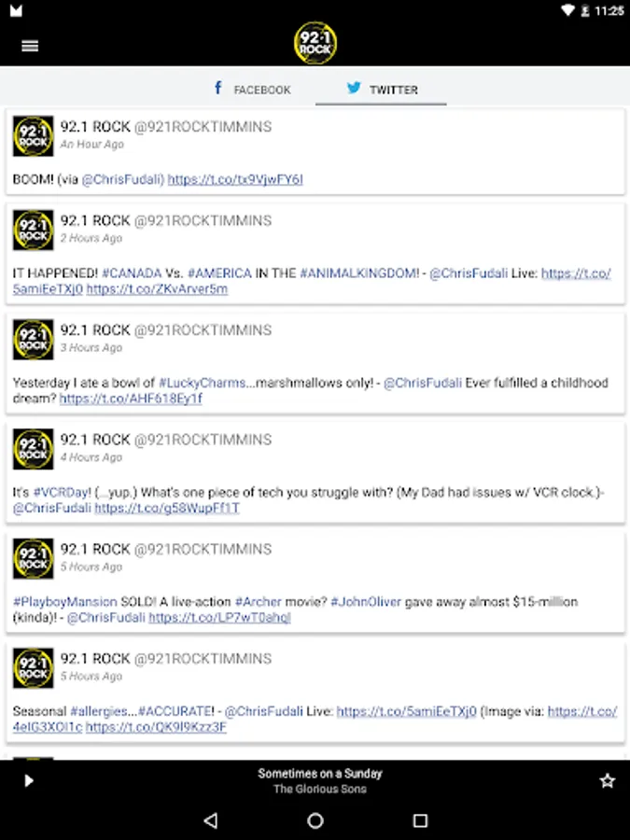Play the current song stream

(29, 780)
